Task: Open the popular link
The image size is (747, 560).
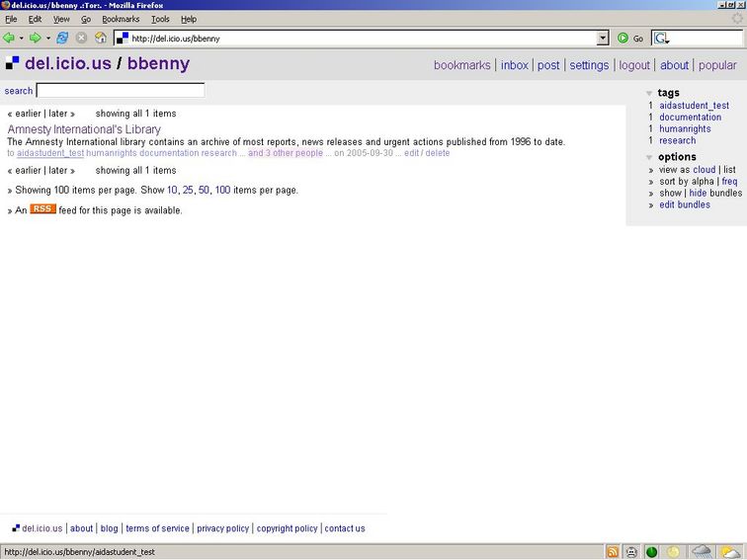Action: [x=717, y=65]
